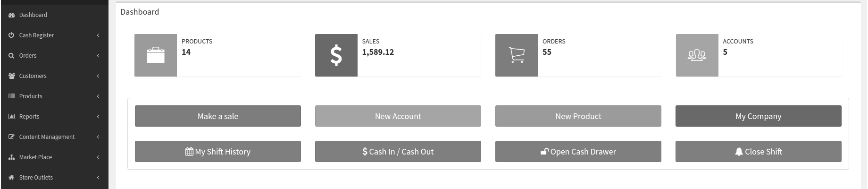868x189 pixels.
Task: Expand the Cash Register submenu chevron
Action: (98, 35)
